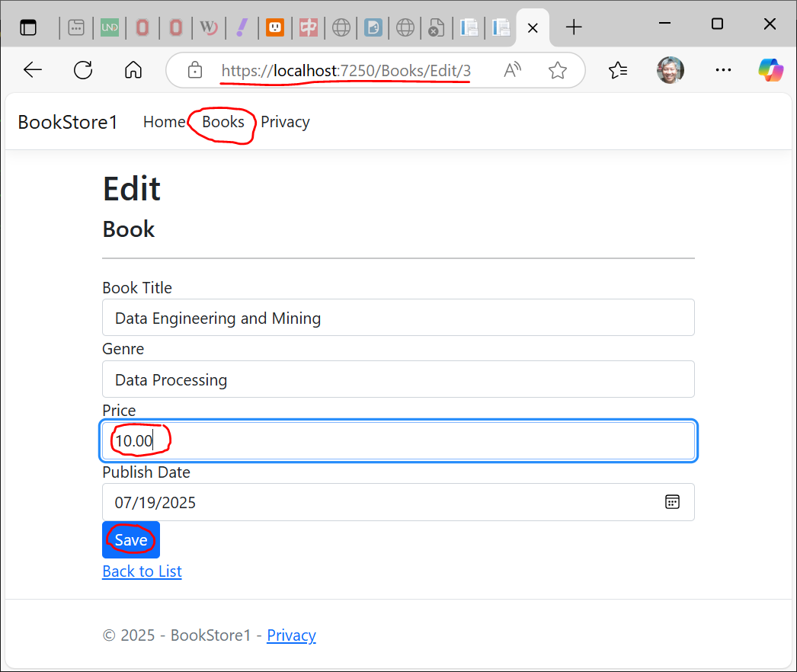Switch to the blue edit-note favicon tab
The height and width of the screenshot is (672, 797).
tap(373, 27)
